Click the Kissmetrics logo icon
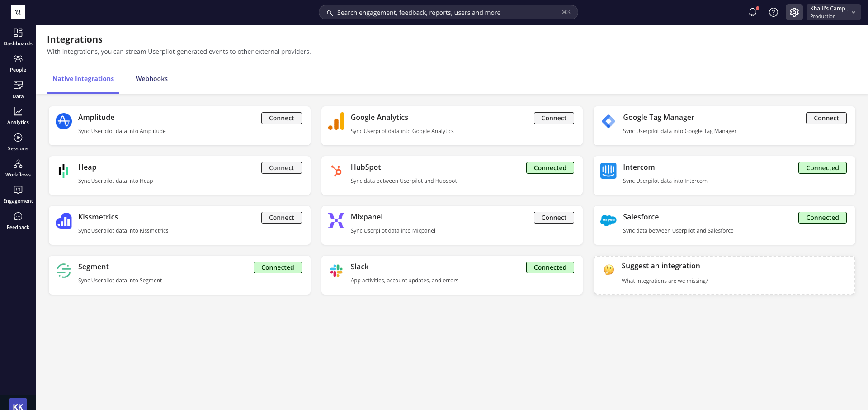Screen dimensions: 868x410 point(64,221)
